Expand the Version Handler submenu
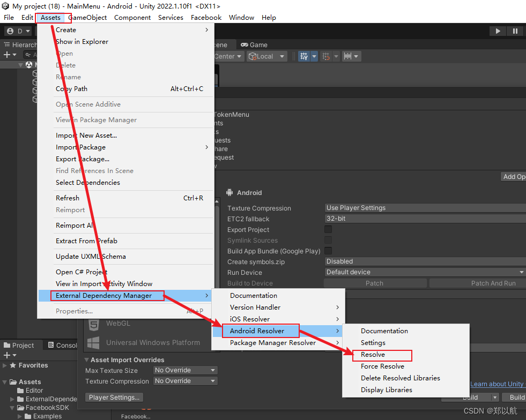 pyautogui.click(x=278, y=307)
